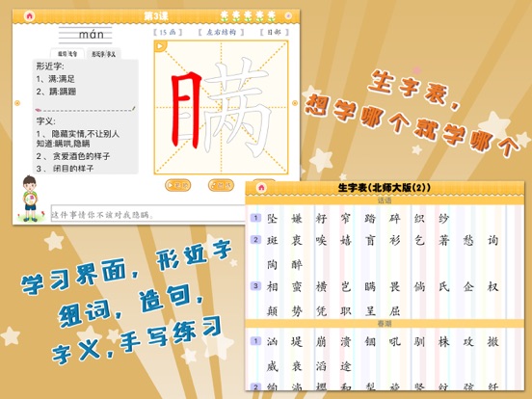Switch to the second tab under pinyin
The height and width of the screenshot is (399, 532).
[x=103, y=54]
